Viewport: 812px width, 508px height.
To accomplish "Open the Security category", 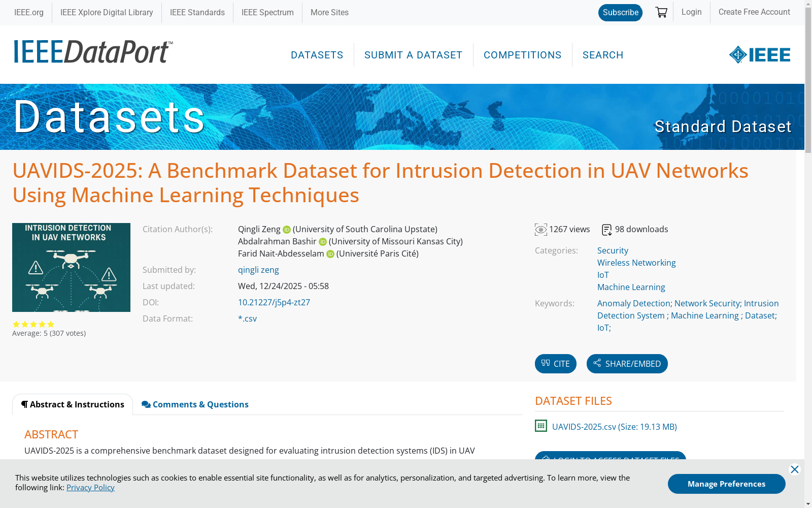I will coord(613,250).
